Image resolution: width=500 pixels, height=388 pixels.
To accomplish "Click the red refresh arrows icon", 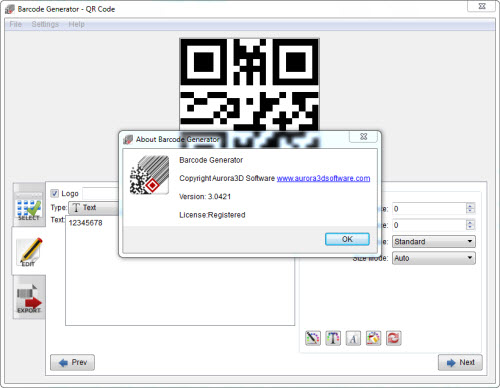I will 394,338.
